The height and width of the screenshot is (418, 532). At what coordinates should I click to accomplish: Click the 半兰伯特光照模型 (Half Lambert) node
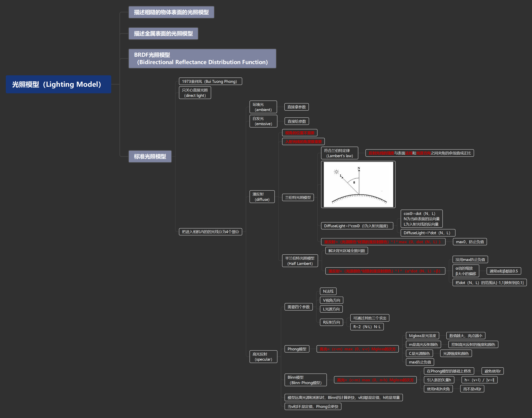pyautogui.click(x=300, y=261)
